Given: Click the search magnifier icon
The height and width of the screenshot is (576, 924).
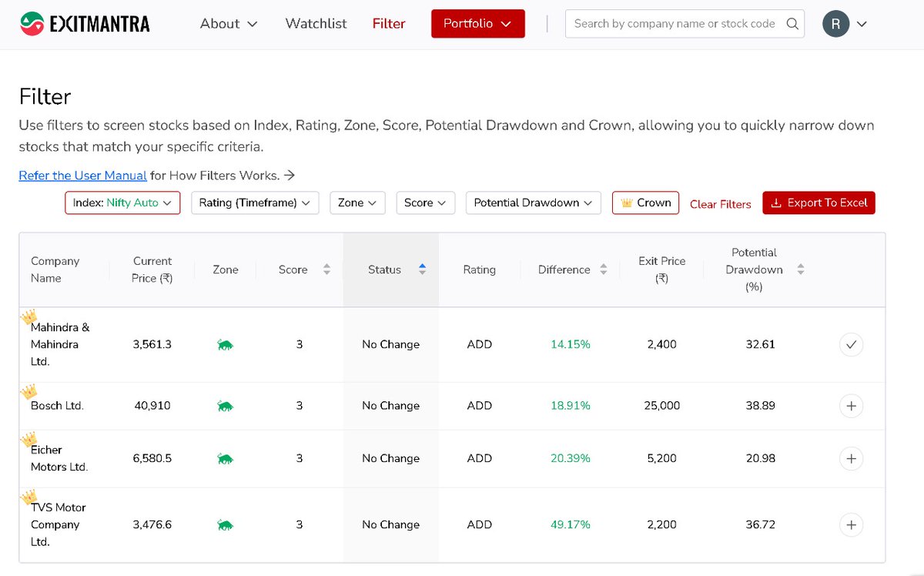Looking at the screenshot, I should pyautogui.click(x=792, y=24).
